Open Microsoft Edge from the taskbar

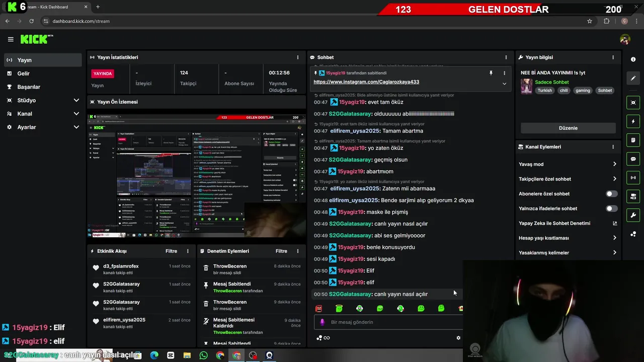pyautogui.click(x=154, y=355)
